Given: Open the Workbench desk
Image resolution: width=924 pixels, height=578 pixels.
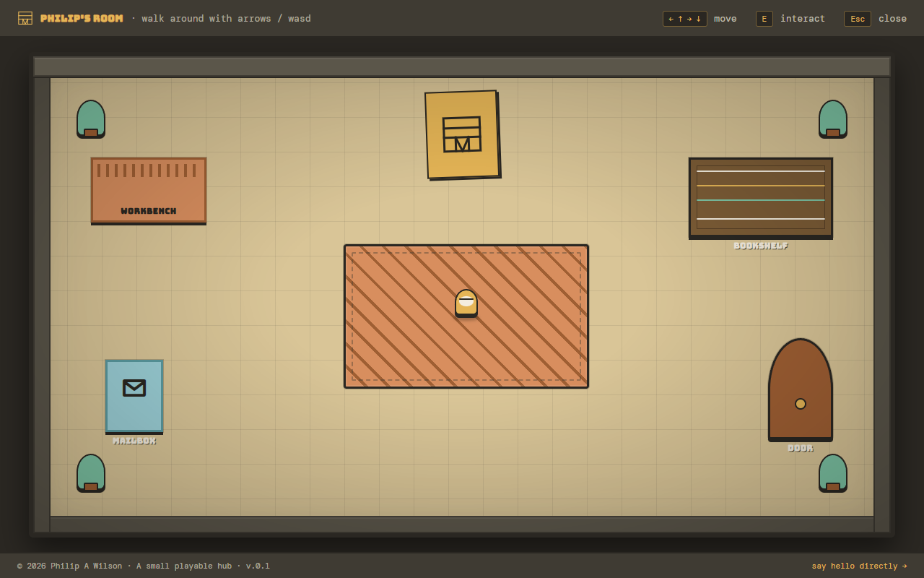Looking at the screenshot, I should [x=149, y=191].
